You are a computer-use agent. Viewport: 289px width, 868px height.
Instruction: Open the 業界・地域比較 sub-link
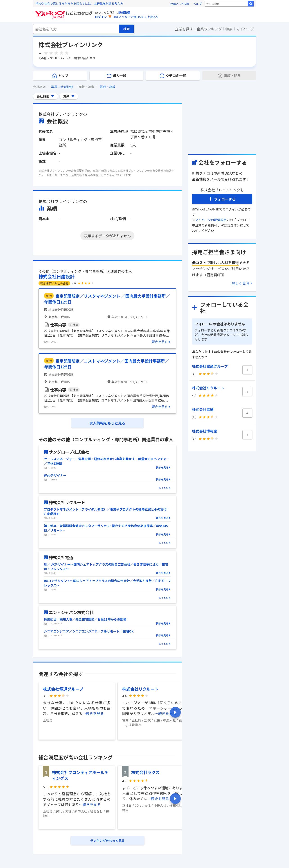tap(62, 87)
